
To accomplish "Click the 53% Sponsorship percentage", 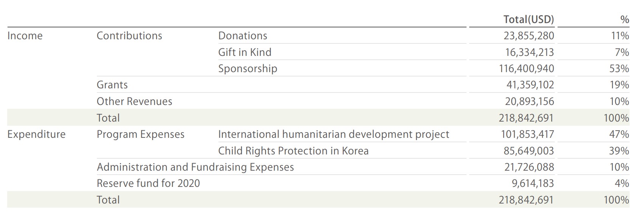I will 619,69.
